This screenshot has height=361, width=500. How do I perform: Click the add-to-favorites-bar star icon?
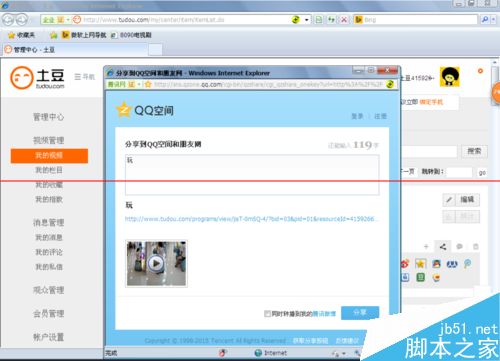pyautogui.click(x=53, y=35)
